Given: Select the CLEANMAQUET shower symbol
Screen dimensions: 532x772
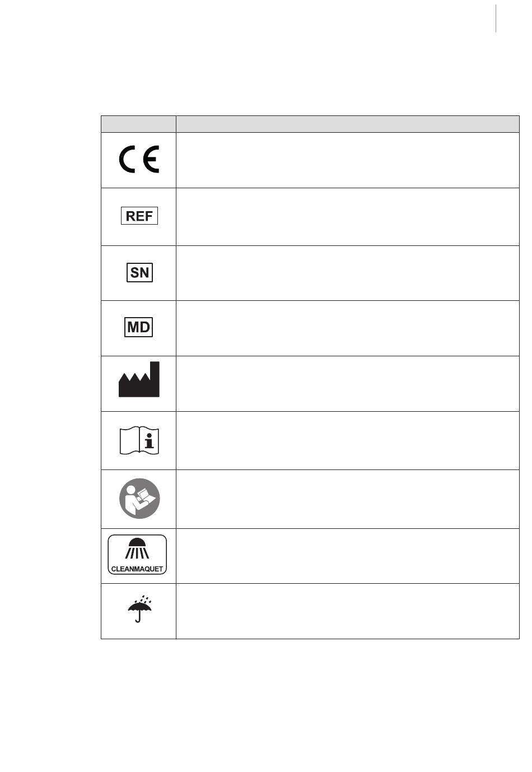Looking at the screenshot, I should coord(138,555).
